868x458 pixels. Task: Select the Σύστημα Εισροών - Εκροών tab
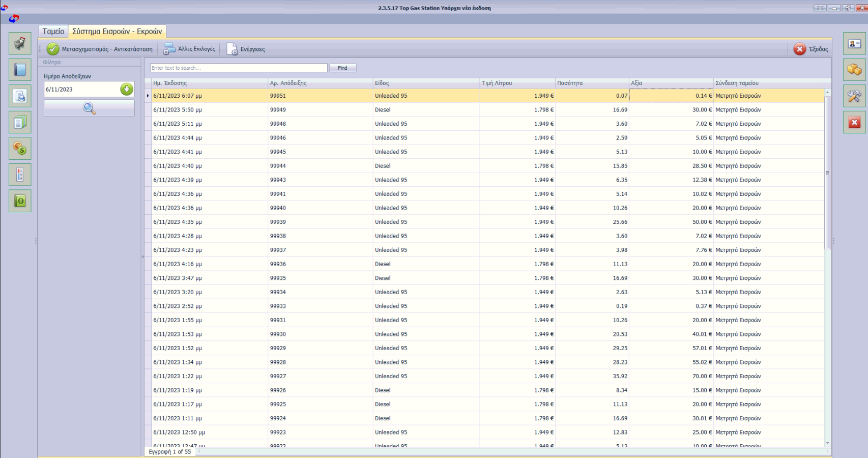click(117, 31)
